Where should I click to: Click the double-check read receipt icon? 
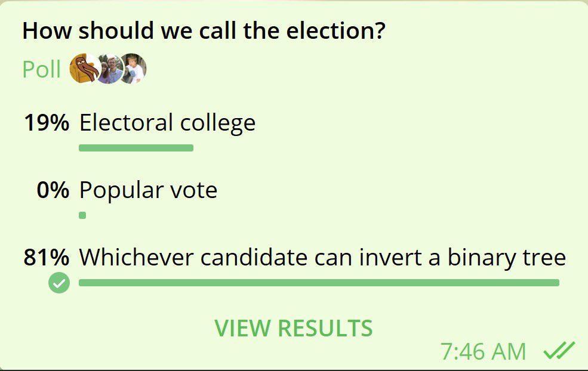(559, 350)
